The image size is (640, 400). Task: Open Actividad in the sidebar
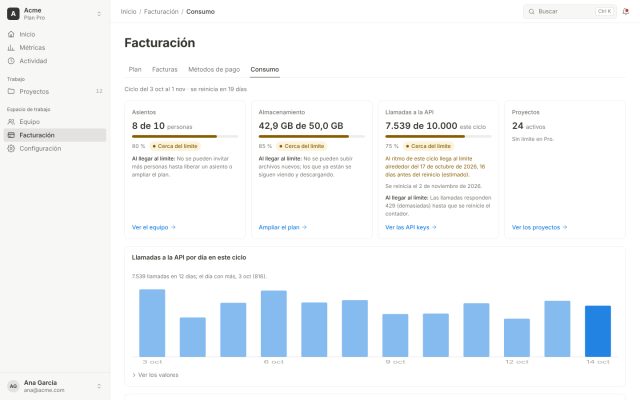tap(55, 61)
